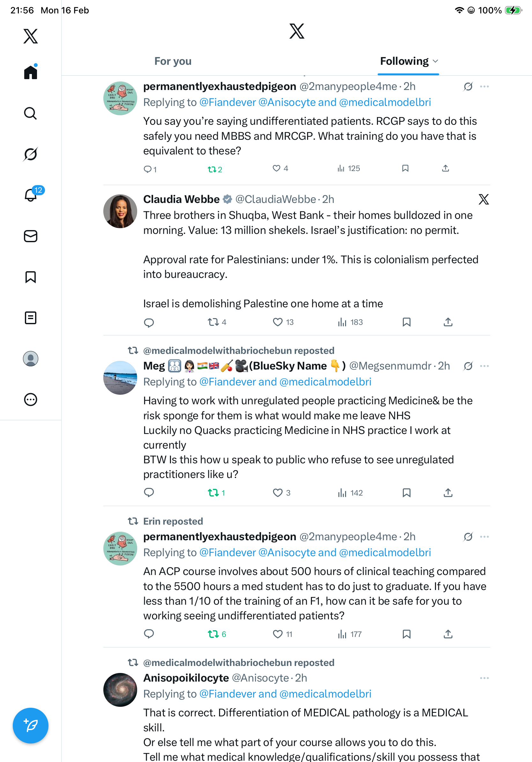
Task: Tap the compose new post button
Action: (31, 726)
